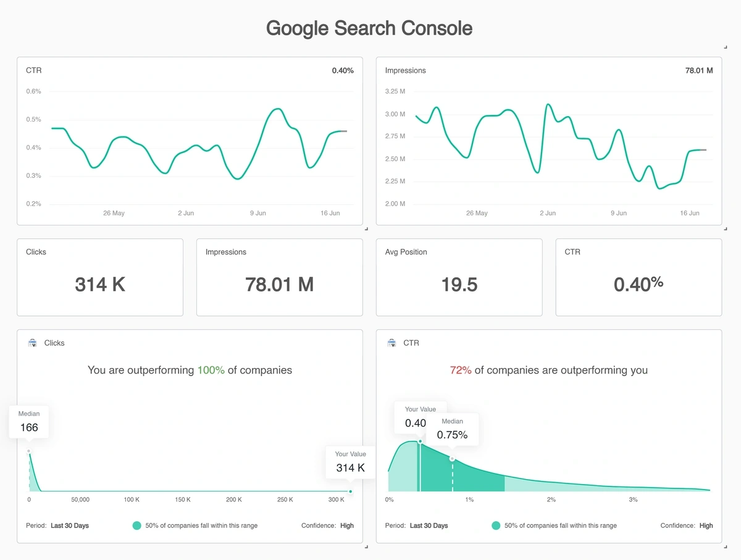Click the Avg Position 19.5 metric card
This screenshot has height=560, width=741.
coord(458,277)
